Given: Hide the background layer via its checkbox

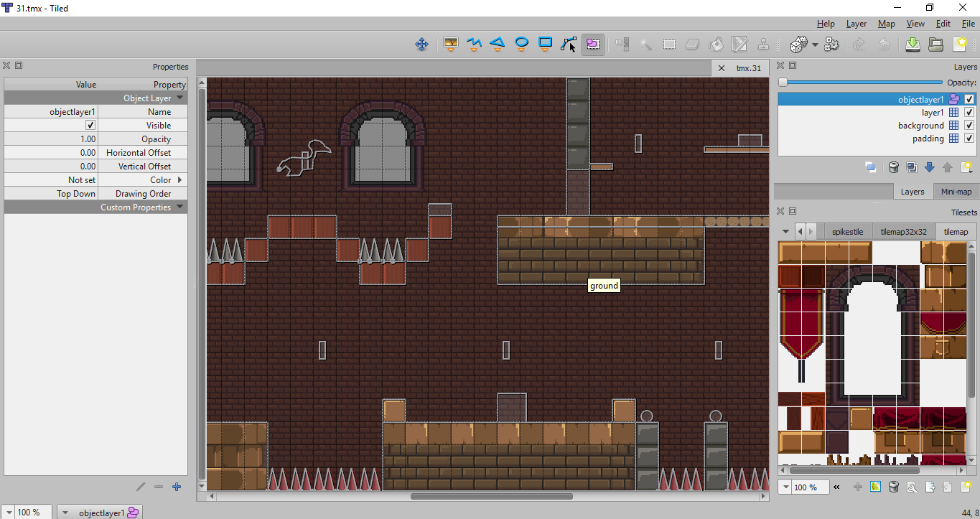Looking at the screenshot, I should click(x=969, y=126).
